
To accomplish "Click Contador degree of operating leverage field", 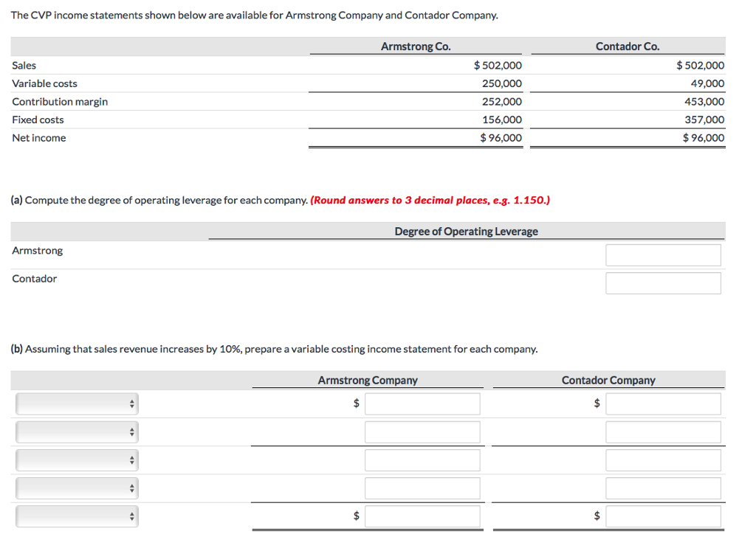I will tap(664, 283).
